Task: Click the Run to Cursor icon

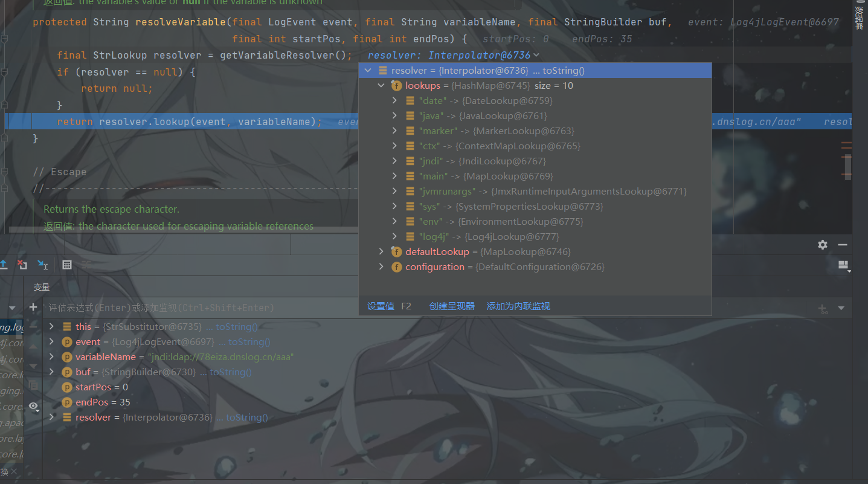Action: 43,265
